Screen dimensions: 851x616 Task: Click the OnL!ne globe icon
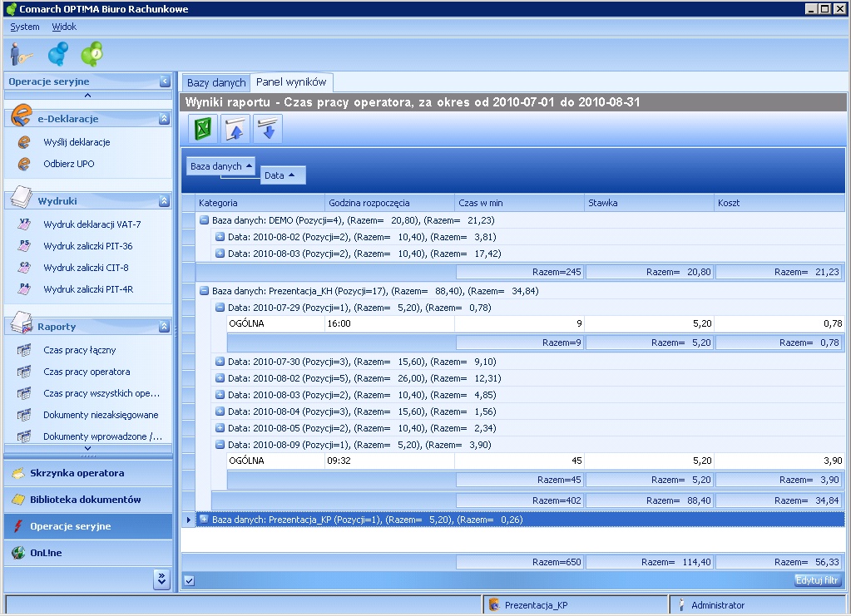pos(18,553)
